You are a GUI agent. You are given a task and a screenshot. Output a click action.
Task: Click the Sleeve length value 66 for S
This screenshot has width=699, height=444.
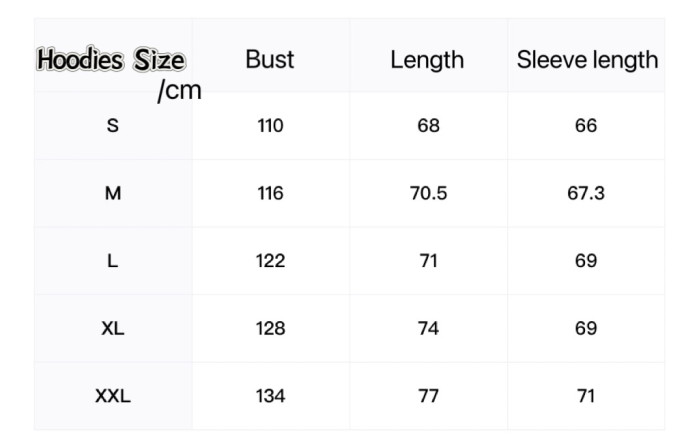coord(586,126)
